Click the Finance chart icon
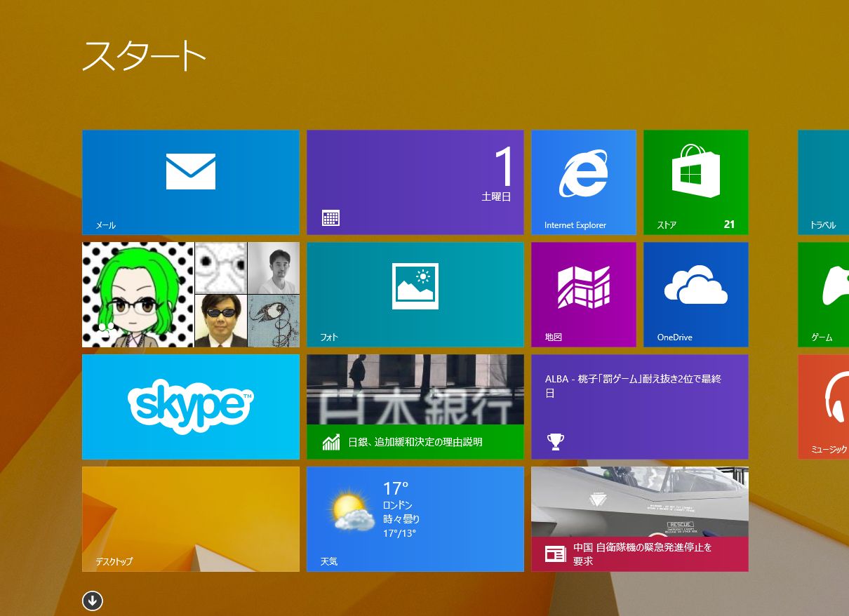Viewport: 849px width, 616px height. point(331,442)
